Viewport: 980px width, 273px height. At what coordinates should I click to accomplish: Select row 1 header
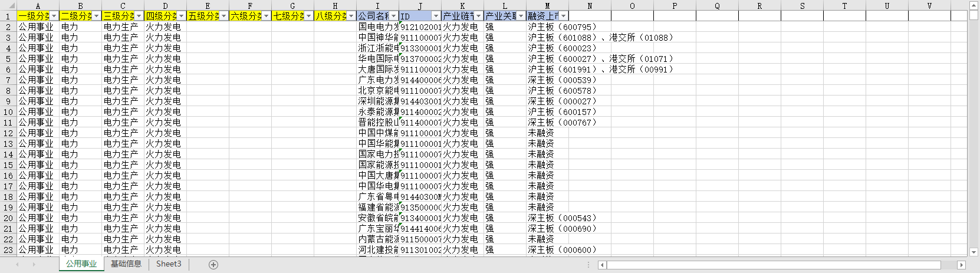point(8,16)
